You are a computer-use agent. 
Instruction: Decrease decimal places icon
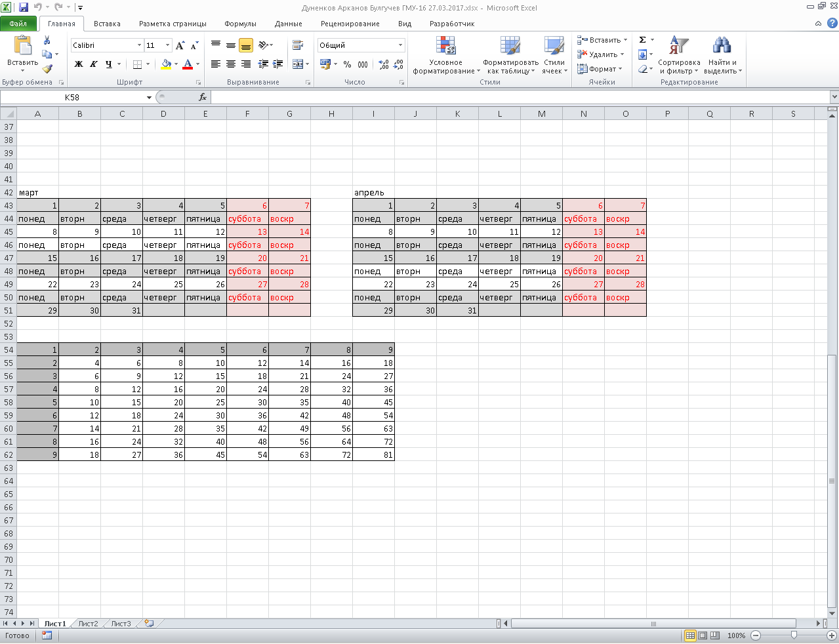pyautogui.click(x=399, y=64)
